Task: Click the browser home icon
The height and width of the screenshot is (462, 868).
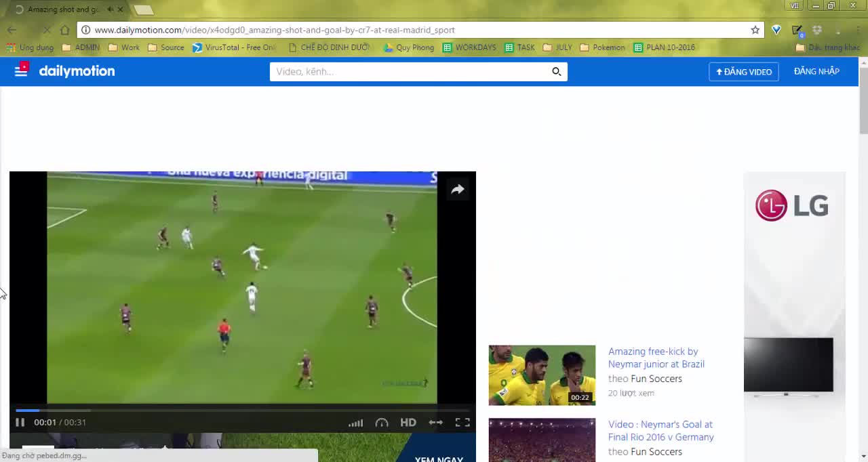Action: tap(64, 30)
